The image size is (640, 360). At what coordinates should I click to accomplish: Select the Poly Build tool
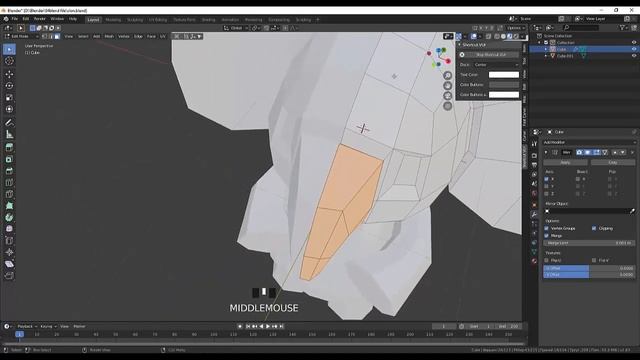[9, 206]
